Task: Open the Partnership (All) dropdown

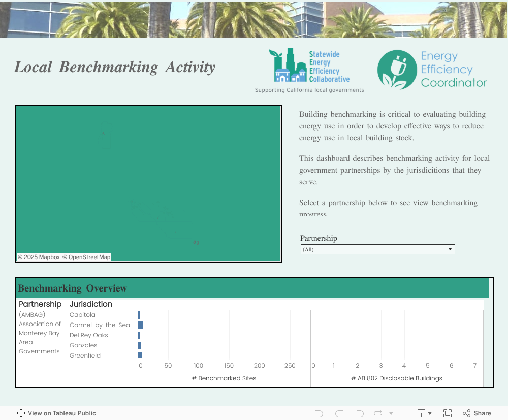Action: point(378,249)
